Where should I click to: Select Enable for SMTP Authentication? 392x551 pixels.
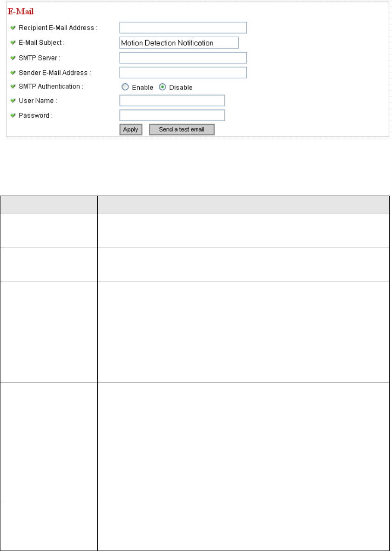tap(125, 87)
